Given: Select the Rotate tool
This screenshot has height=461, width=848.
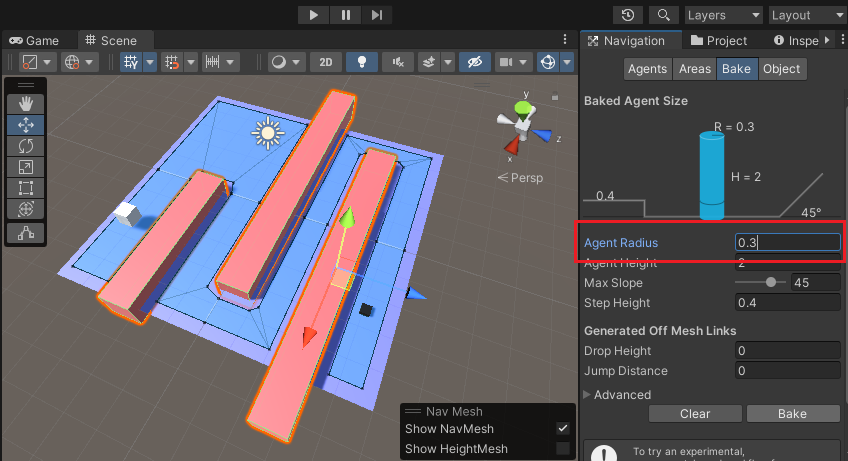Looking at the screenshot, I should (x=26, y=146).
